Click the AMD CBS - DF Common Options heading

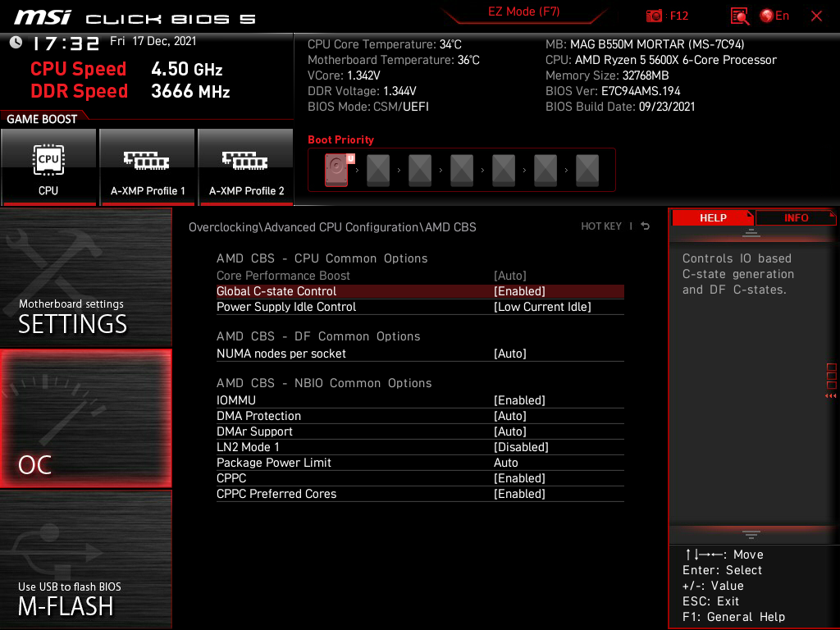click(318, 336)
